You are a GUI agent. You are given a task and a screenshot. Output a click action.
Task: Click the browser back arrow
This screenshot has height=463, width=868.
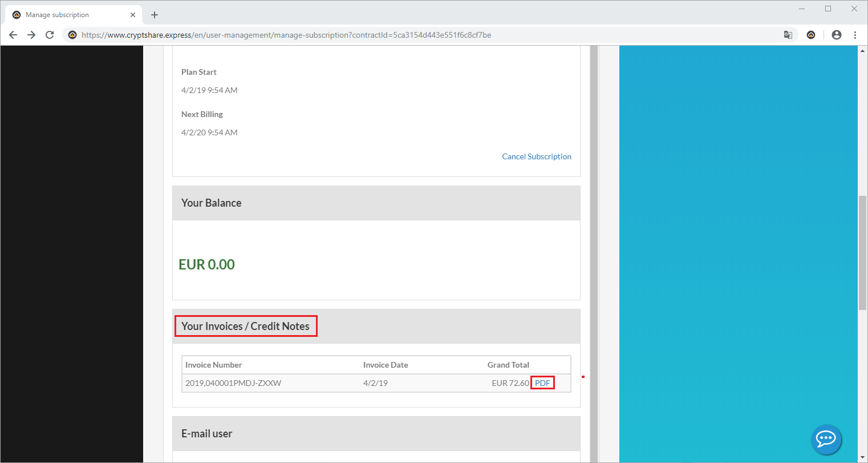(x=13, y=35)
